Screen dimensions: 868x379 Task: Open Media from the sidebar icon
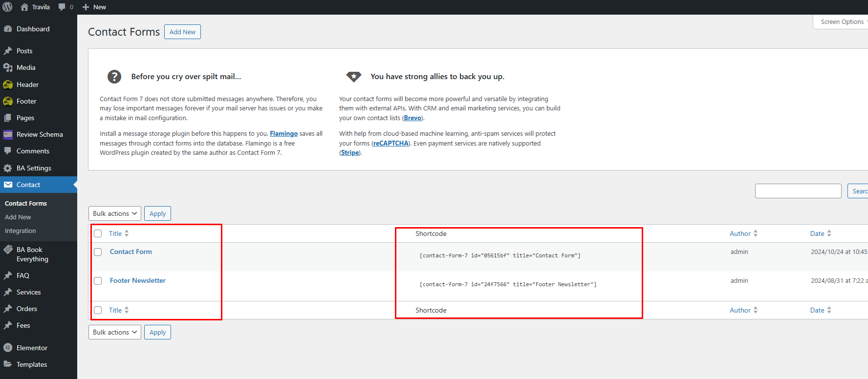8,67
